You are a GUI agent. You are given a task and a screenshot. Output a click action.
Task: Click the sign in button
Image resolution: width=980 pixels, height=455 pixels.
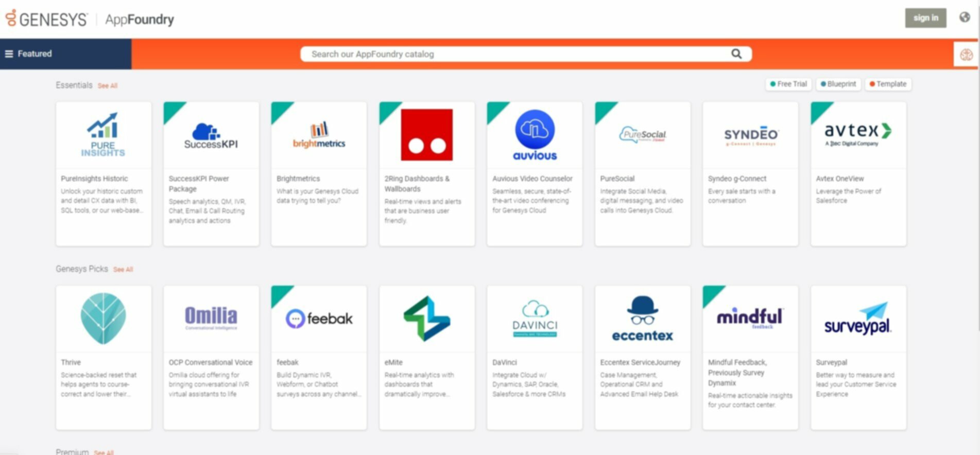coord(925,18)
